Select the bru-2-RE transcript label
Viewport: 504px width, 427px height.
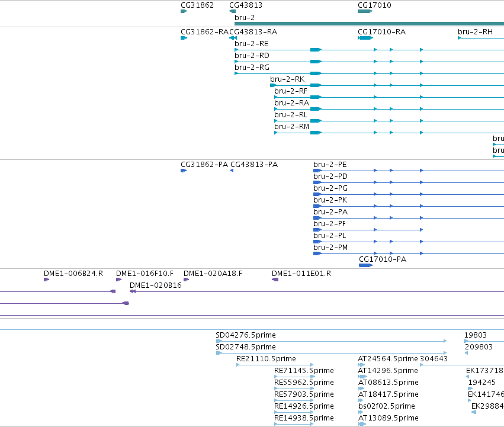pos(251,44)
